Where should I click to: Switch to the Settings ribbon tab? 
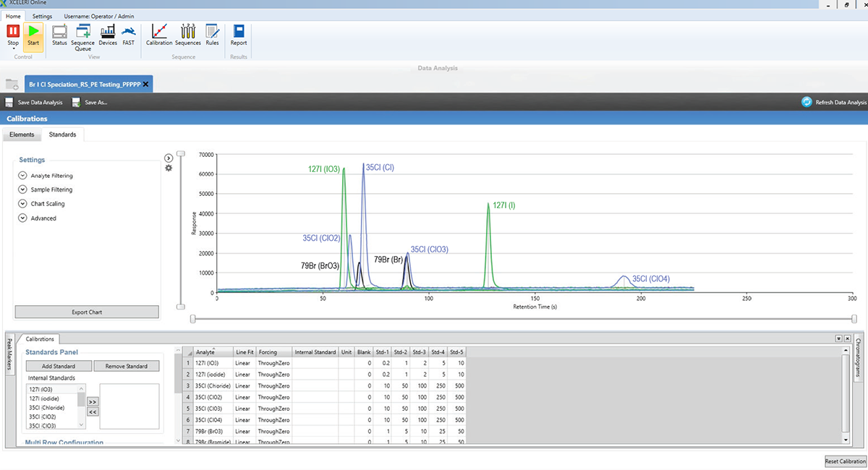tap(42, 16)
